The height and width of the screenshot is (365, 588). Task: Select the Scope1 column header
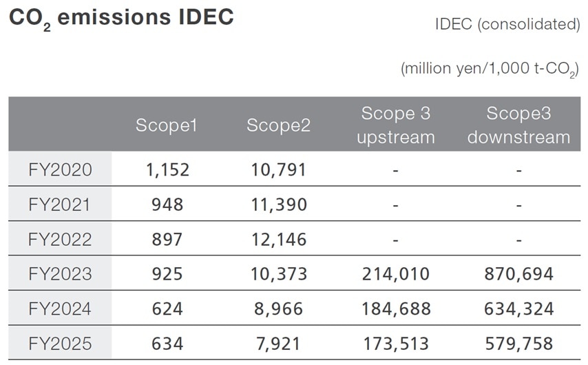click(x=167, y=125)
